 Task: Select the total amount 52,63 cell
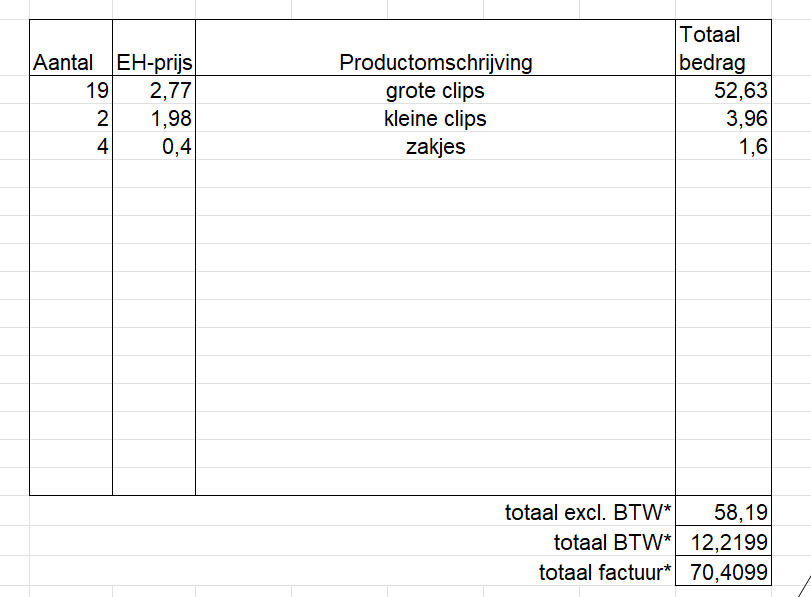724,90
